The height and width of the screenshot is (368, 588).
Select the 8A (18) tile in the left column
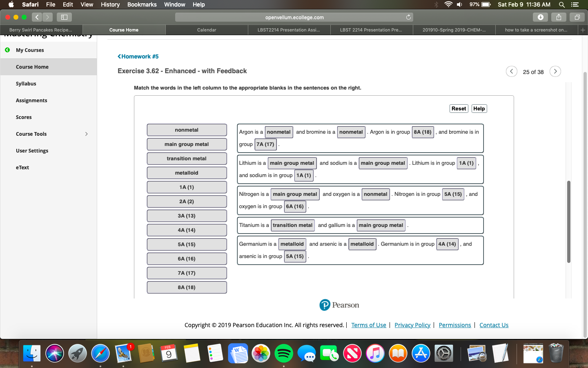pos(187,287)
